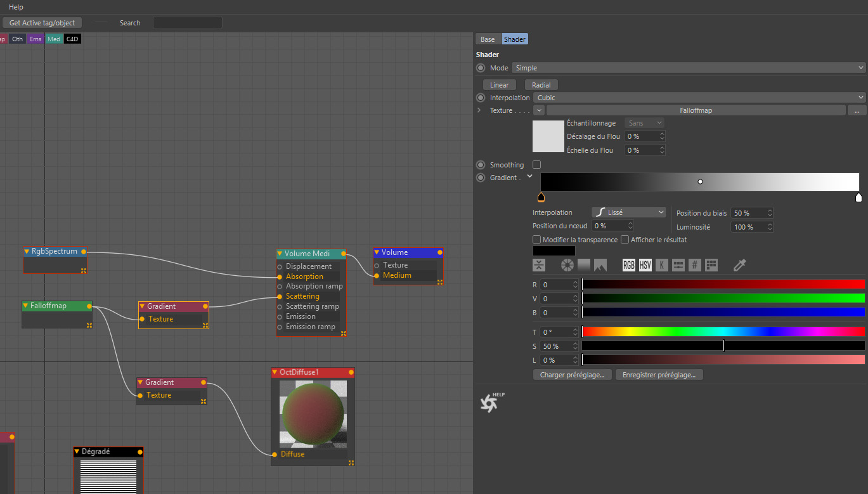Switch color sliders to HSV mode
The width and height of the screenshot is (868, 494).
click(645, 265)
